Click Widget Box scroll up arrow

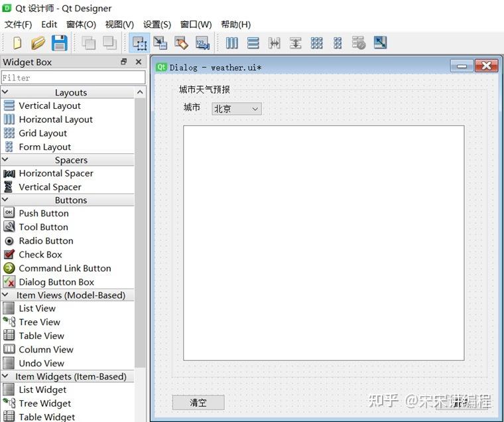click(x=140, y=92)
